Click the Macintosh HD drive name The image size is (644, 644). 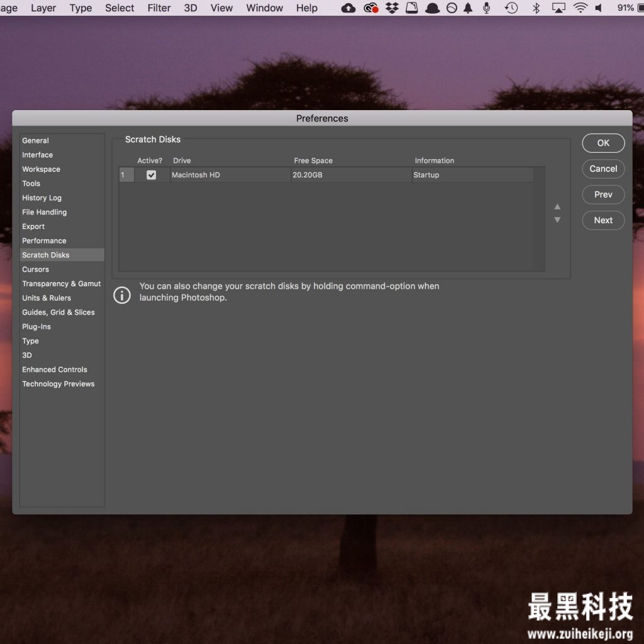pos(196,175)
